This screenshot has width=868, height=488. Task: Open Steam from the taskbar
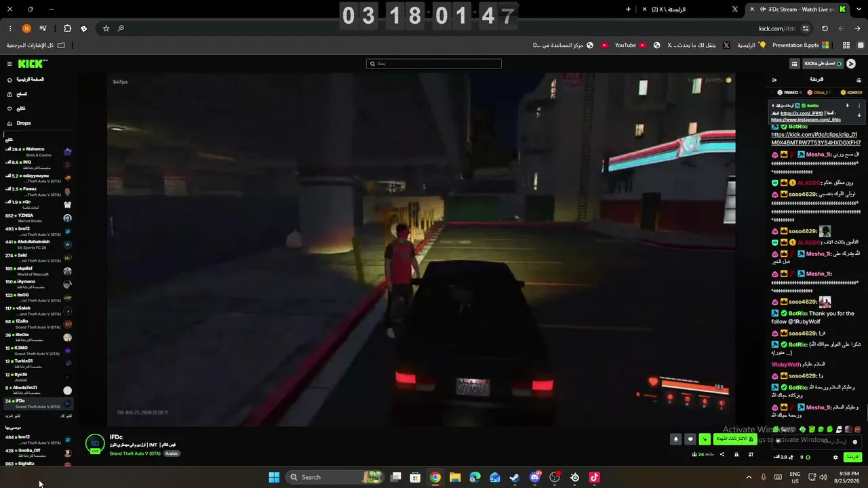(x=515, y=477)
